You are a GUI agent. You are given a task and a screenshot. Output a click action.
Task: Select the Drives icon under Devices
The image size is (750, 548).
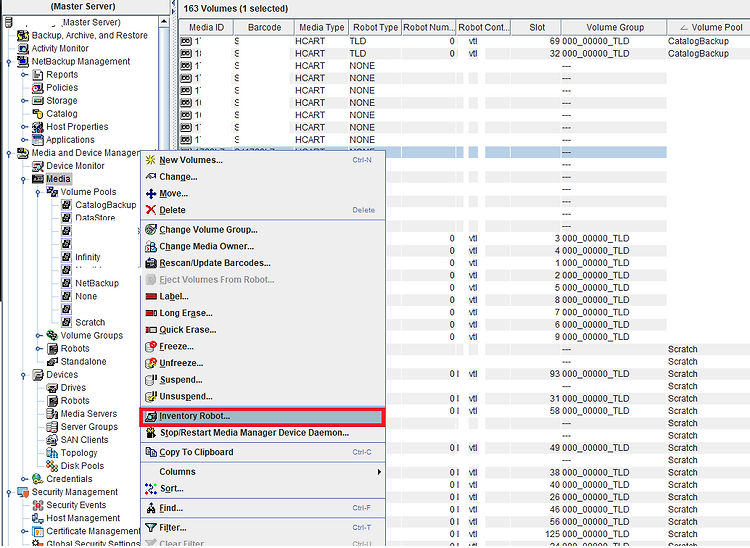pyautogui.click(x=52, y=388)
